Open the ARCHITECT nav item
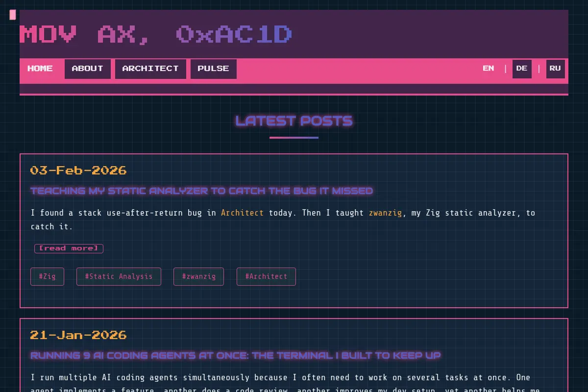Screen dimensions: 588x392 click(x=150, y=69)
